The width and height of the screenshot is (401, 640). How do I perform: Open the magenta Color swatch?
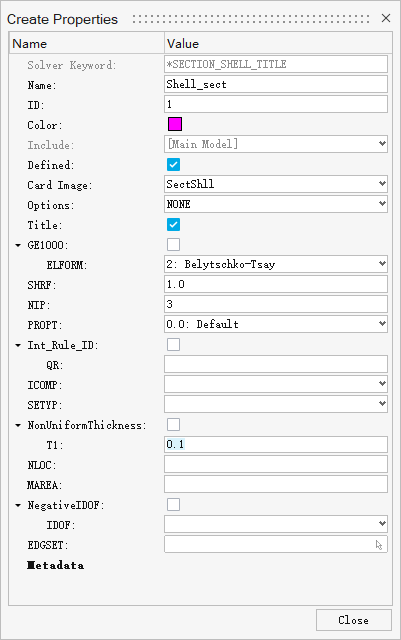[175, 124]
